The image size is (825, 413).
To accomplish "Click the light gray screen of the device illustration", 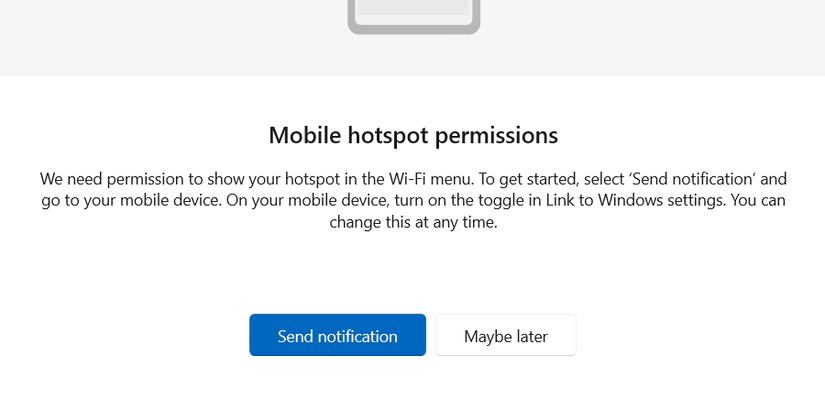I will click(x=414, y=7).
